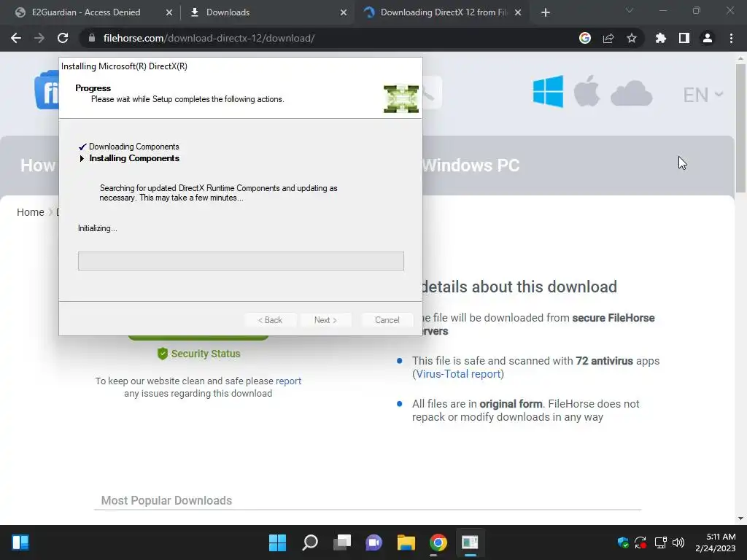Open the Virus-Total report link
Screen dimensions: 747x560
coord(458,374)
